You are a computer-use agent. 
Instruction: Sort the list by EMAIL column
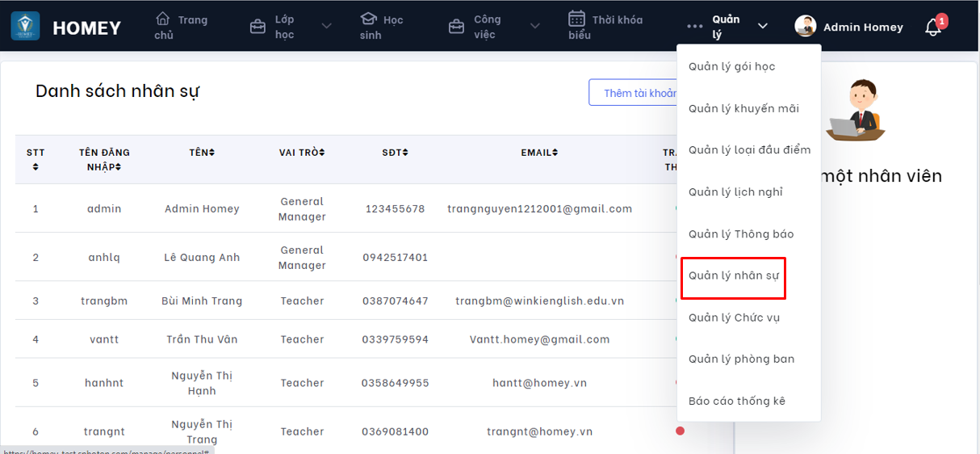pos(539,153)
